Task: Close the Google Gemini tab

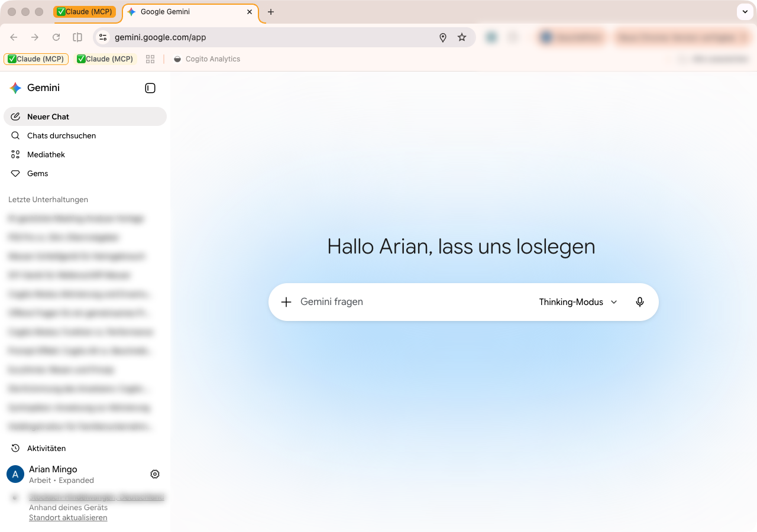Action: click(x=250, y=12)
